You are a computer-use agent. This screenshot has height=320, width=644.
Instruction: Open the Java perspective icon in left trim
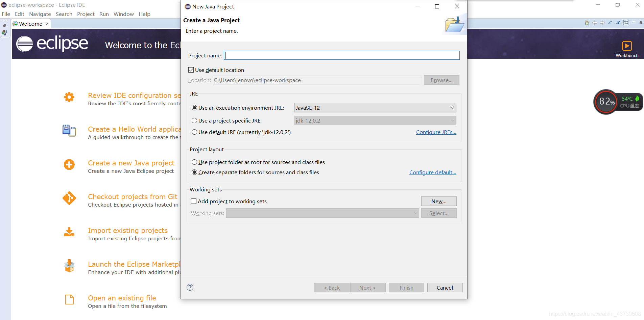[5, 33]
